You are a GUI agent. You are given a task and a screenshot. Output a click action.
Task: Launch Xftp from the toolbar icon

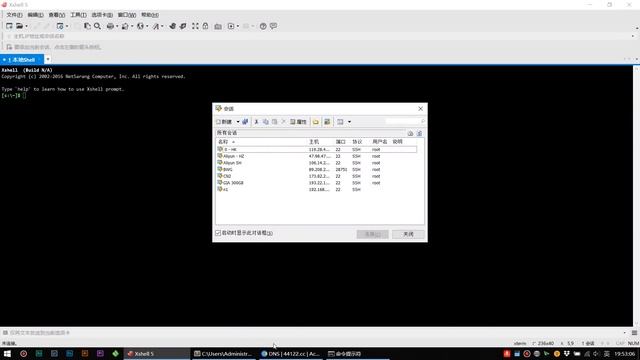[173, 26]
